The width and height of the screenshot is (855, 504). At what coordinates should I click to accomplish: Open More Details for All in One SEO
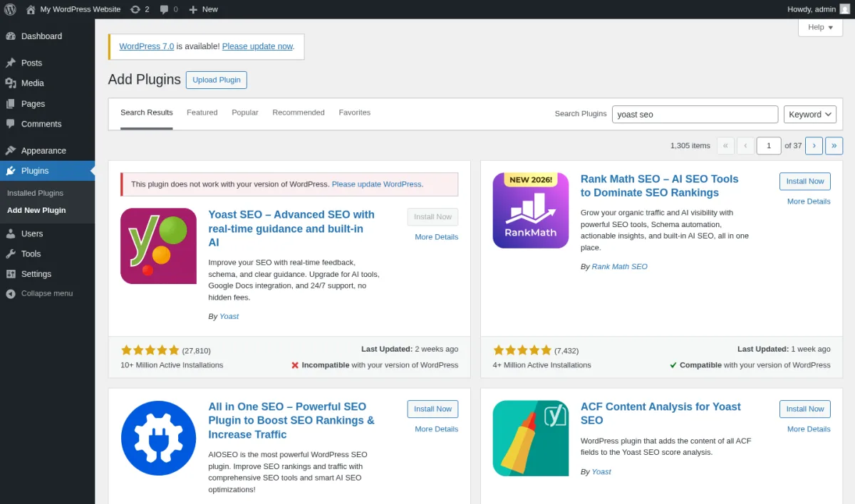pyautogui.click(x=437, y=429)
